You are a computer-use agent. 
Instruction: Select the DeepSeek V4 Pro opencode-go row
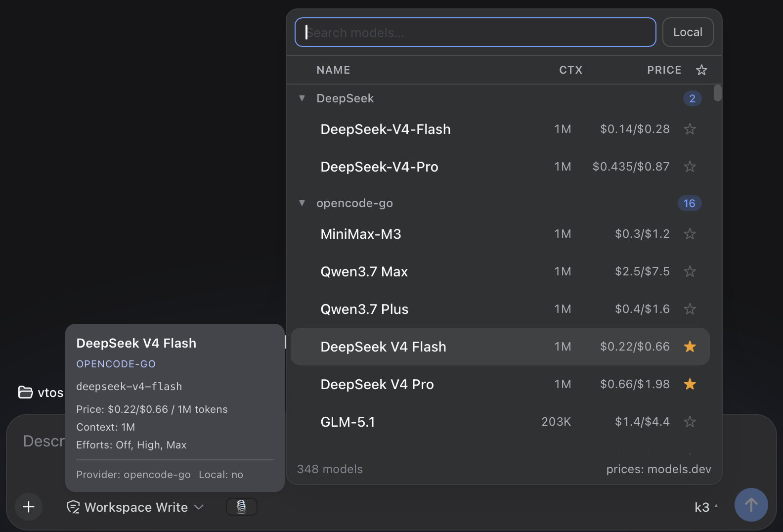coord(500,384)
